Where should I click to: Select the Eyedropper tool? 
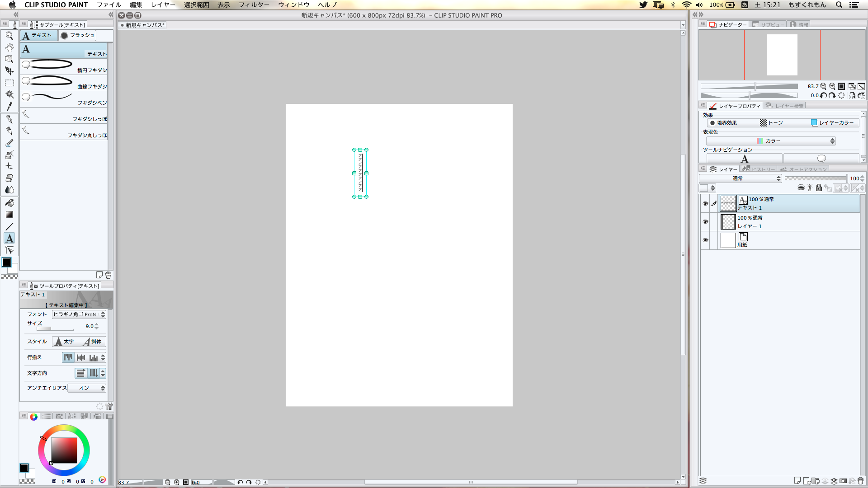pos(9,106)
